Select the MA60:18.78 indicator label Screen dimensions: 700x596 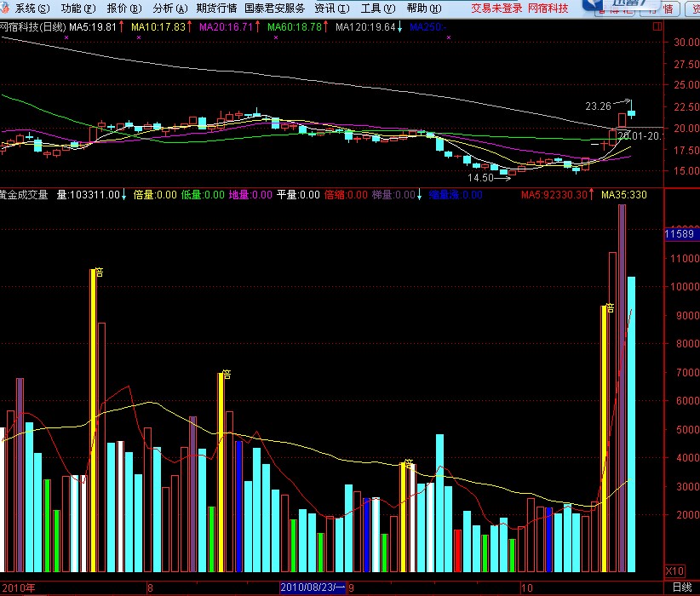coord(295,27)
